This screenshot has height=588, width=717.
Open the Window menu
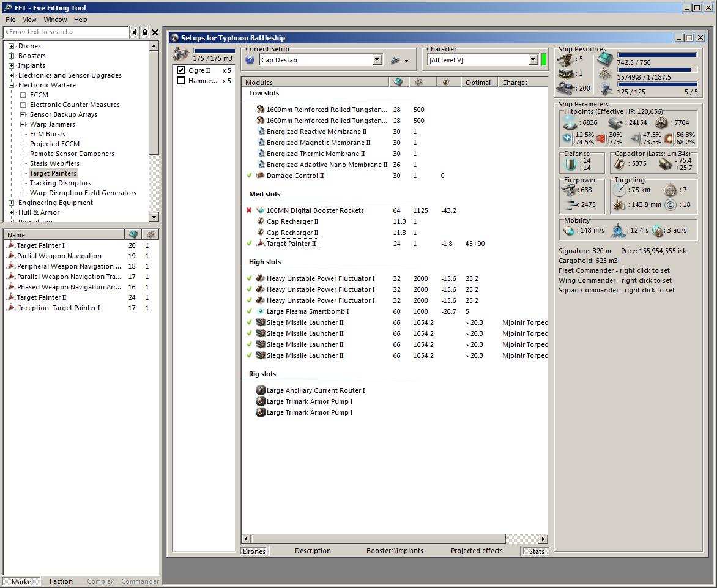pyautogui.click(x=55, y=20)
